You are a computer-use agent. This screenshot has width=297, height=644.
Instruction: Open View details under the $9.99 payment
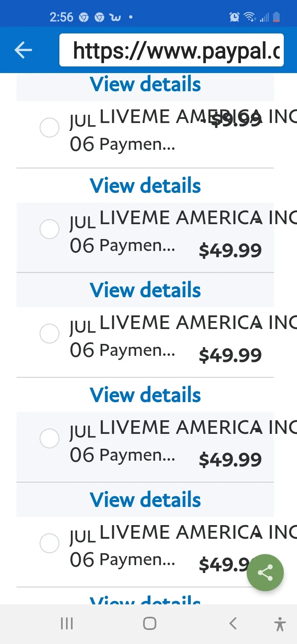coord(145,185)
